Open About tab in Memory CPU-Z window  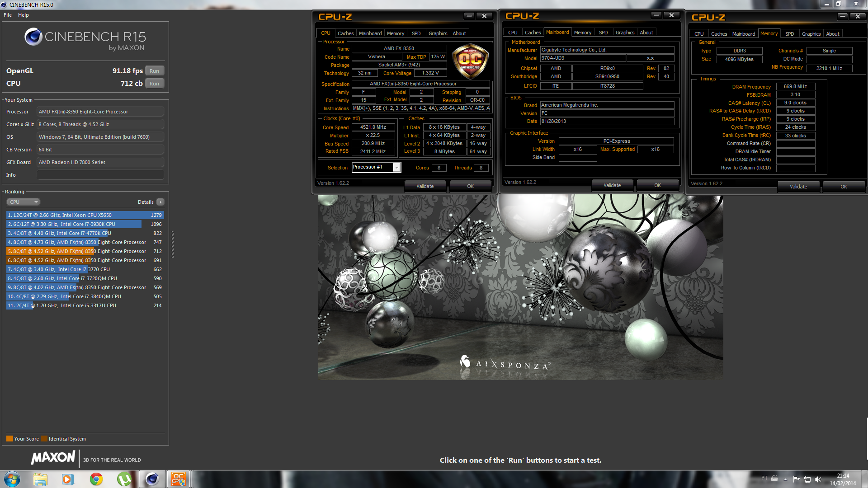833,34
